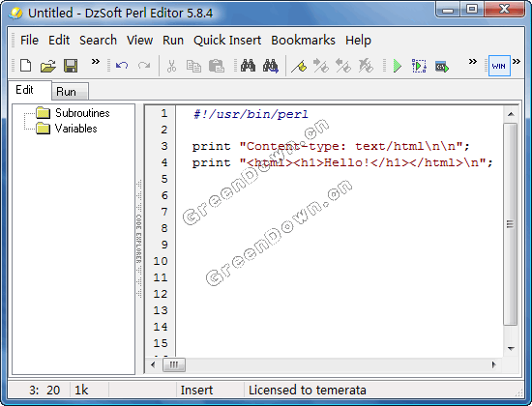Click the Subroutines folder icon
Viewport: 532px width, 406px height.
coord(44,112)
